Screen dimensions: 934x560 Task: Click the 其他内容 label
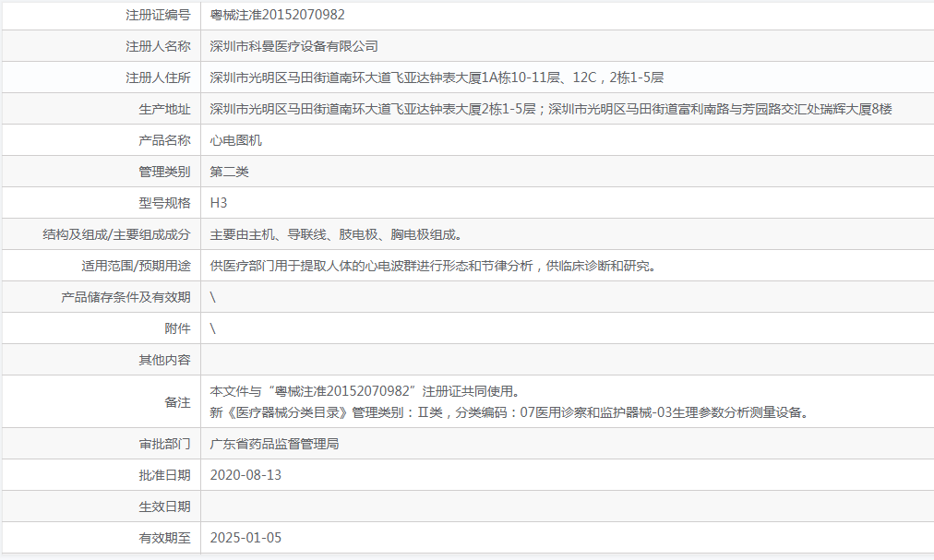click(x=164, y=359)
